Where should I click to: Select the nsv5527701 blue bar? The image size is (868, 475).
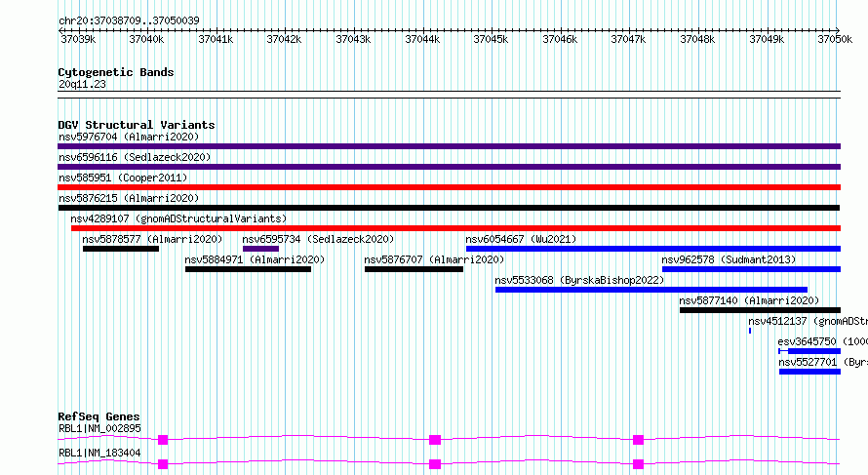(809, 372)
